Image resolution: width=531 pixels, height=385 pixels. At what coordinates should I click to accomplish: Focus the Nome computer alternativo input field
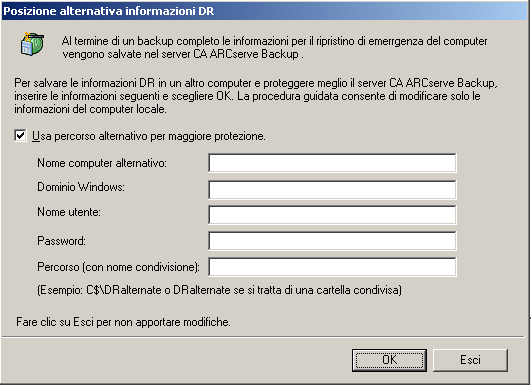click(332, 163)
